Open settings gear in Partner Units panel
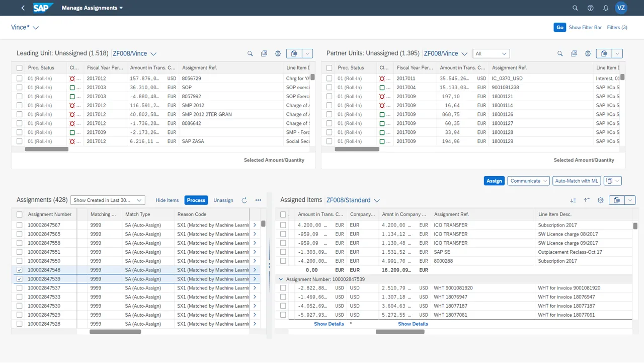This screenshot has height=363, width=644. (588, 53)
